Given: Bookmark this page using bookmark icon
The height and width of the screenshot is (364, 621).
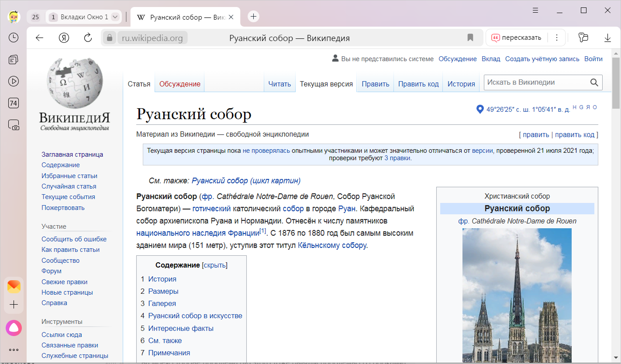Looking at the screenshot, I should coord(470,38).
